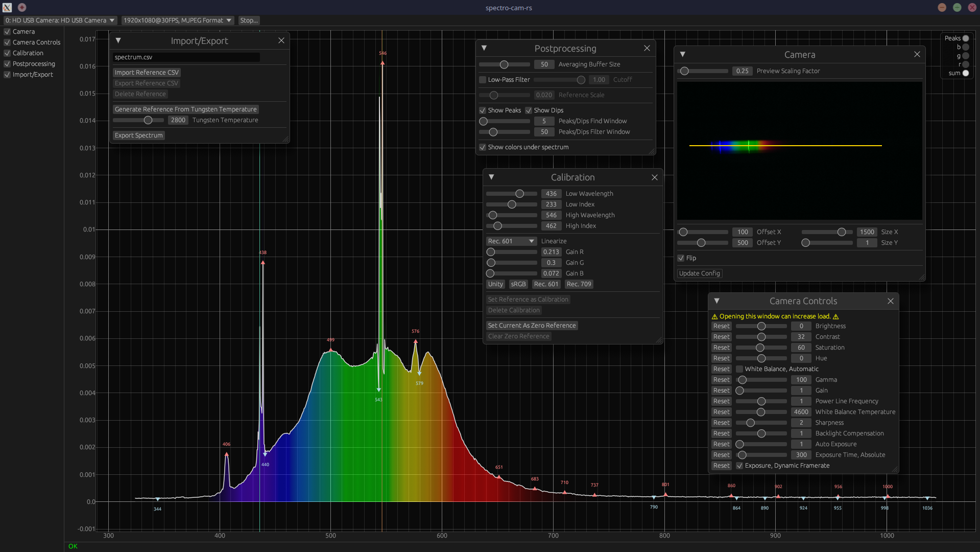Viewport: 980px width, 552px height.
Task: Toggle the sum legend marker
Action: [x=966, y=73]
